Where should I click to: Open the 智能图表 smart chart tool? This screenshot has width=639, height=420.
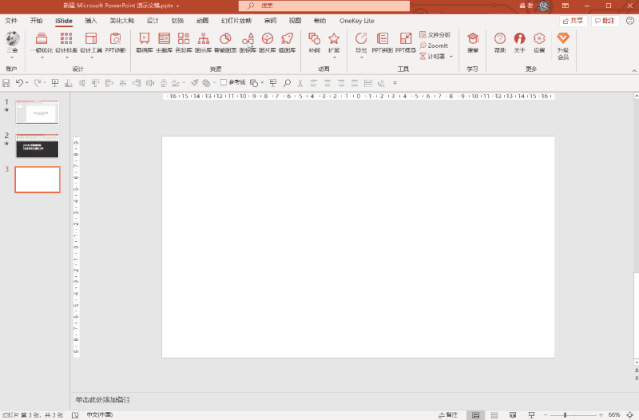[225, 42]
